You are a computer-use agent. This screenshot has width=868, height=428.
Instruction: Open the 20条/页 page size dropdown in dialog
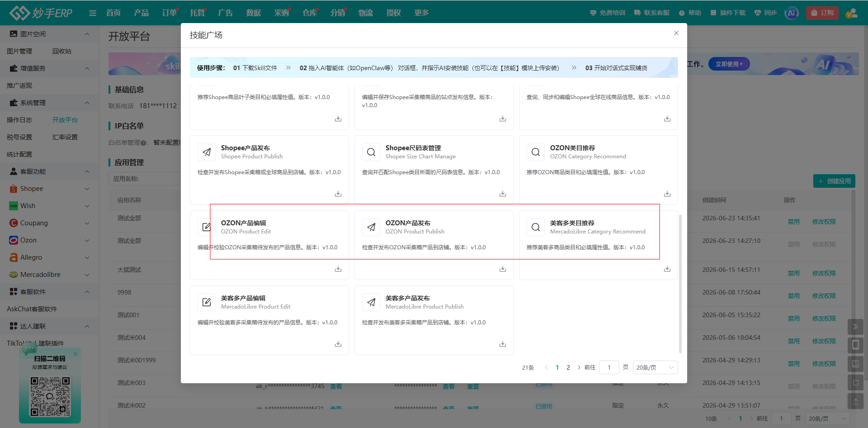[655, 367]
